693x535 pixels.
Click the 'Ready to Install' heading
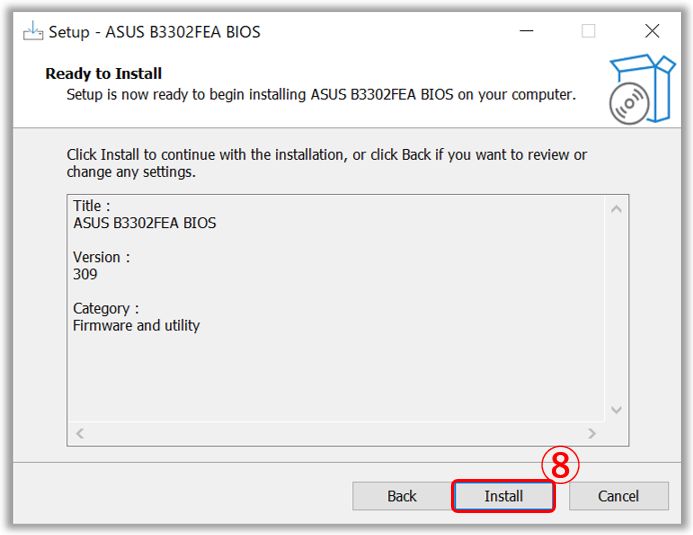[103, 73]
